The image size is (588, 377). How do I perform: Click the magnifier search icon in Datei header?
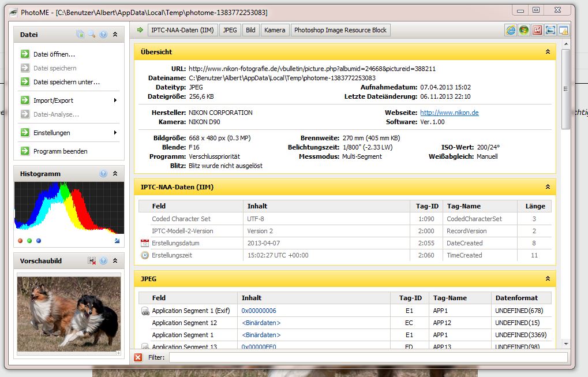tap(92, 34)
